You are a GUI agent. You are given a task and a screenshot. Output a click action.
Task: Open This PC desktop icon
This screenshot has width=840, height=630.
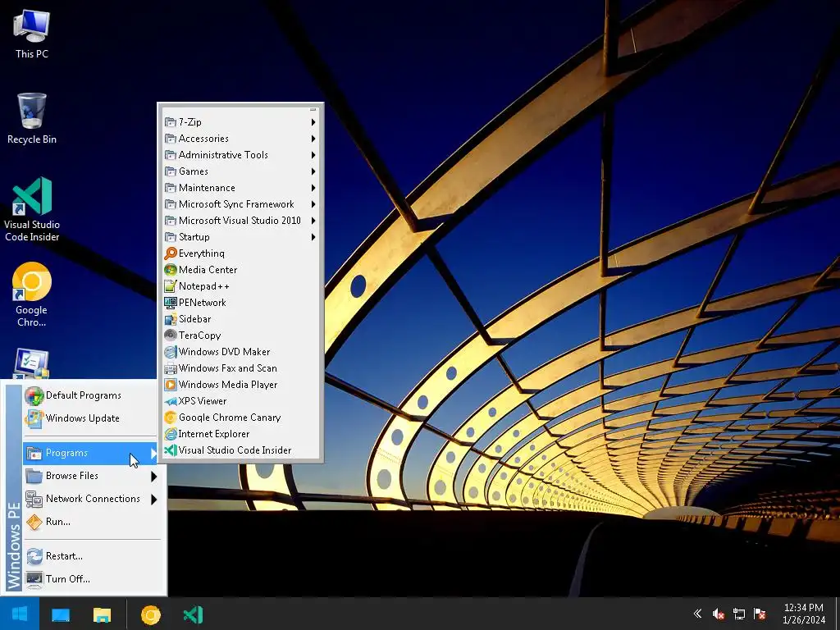(32, 33)
